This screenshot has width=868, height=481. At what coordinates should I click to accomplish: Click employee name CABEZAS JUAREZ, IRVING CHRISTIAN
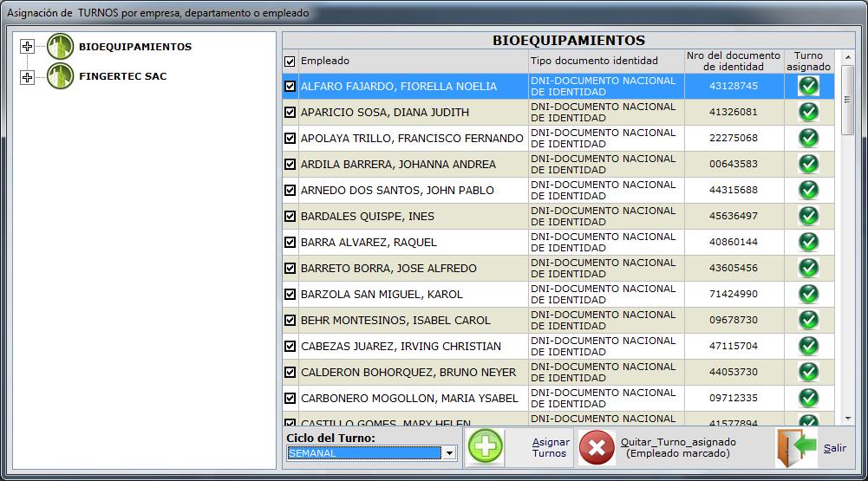[401, 347]
